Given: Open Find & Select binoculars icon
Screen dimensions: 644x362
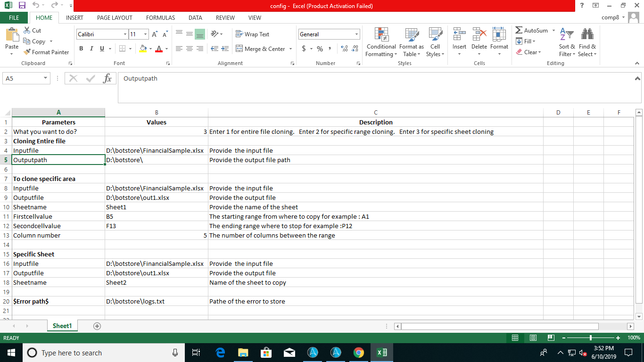Looking at the screenshot, I should (x=587, y=35).
